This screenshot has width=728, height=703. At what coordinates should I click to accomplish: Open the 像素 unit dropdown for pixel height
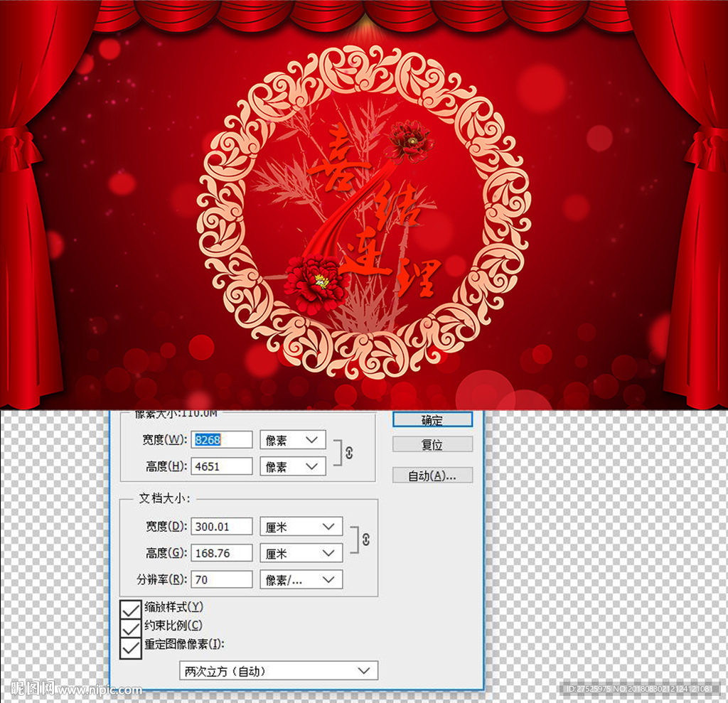click(x=292, y=466)
